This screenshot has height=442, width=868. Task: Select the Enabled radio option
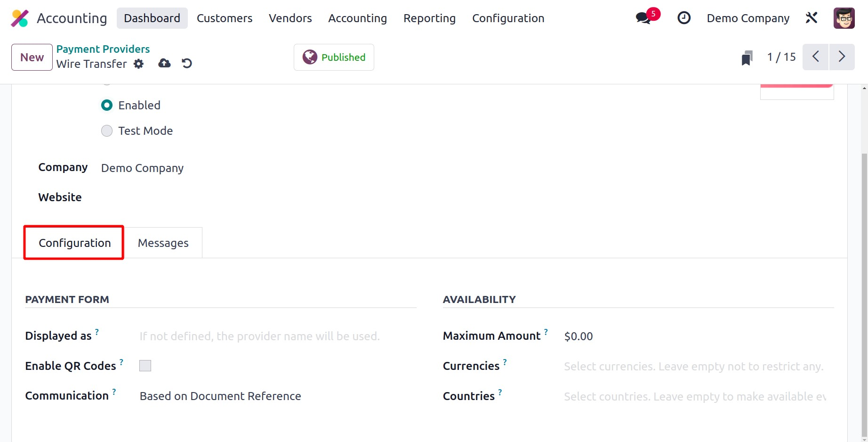click(107, 105)
